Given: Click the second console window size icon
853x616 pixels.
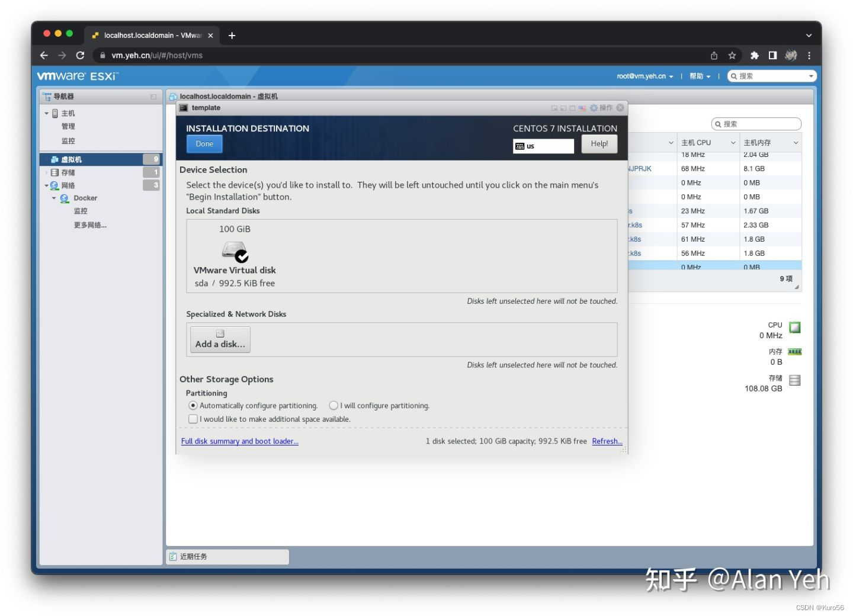Looking at the screenshot, I should tap(563, 108).
